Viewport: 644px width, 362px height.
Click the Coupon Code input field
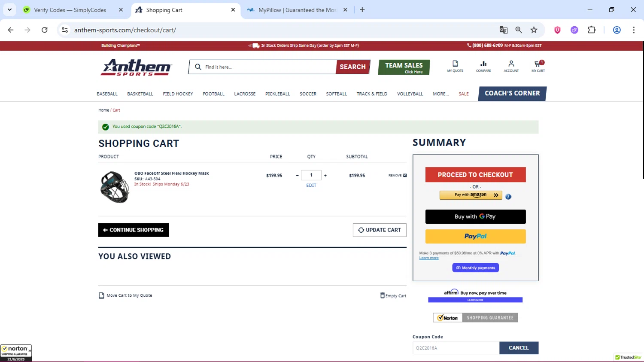point(456,348)
